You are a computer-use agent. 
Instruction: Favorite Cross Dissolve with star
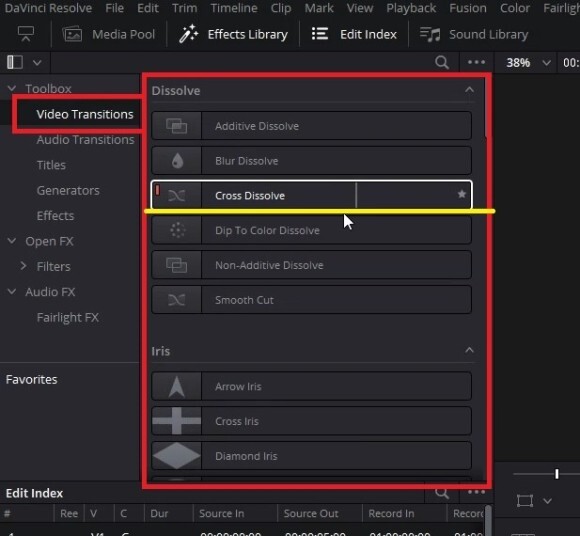coord(461,194)
